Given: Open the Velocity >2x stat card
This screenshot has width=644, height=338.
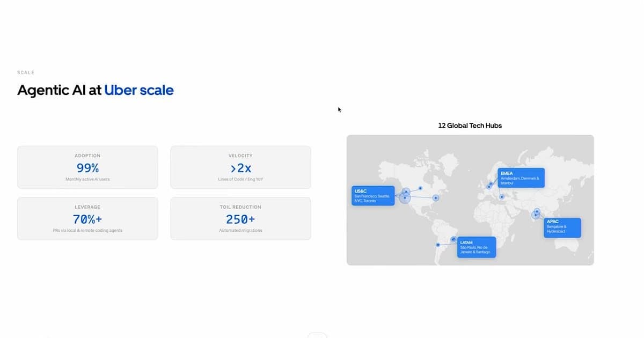Looking at the screenshot, I should click(x=240, y=167).
